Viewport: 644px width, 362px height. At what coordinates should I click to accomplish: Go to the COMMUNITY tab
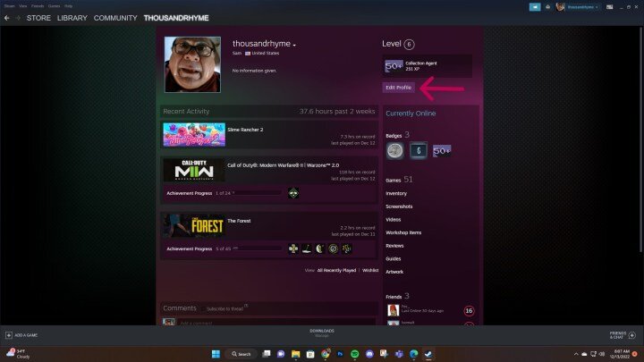tap(115, 18)
